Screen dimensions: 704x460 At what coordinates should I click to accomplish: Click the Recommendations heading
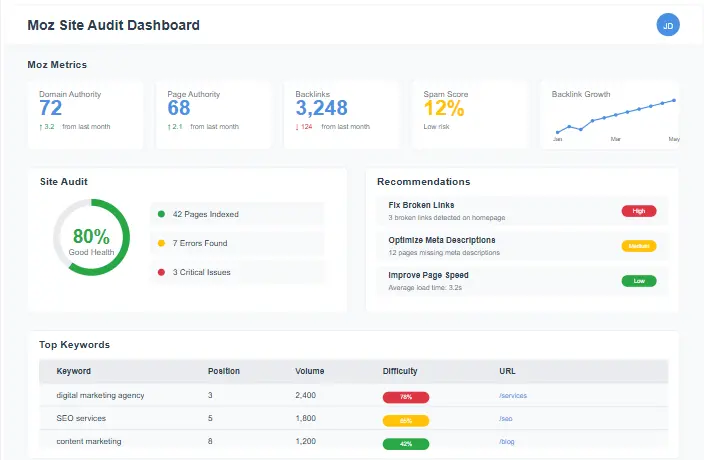(x=423, y=182)
